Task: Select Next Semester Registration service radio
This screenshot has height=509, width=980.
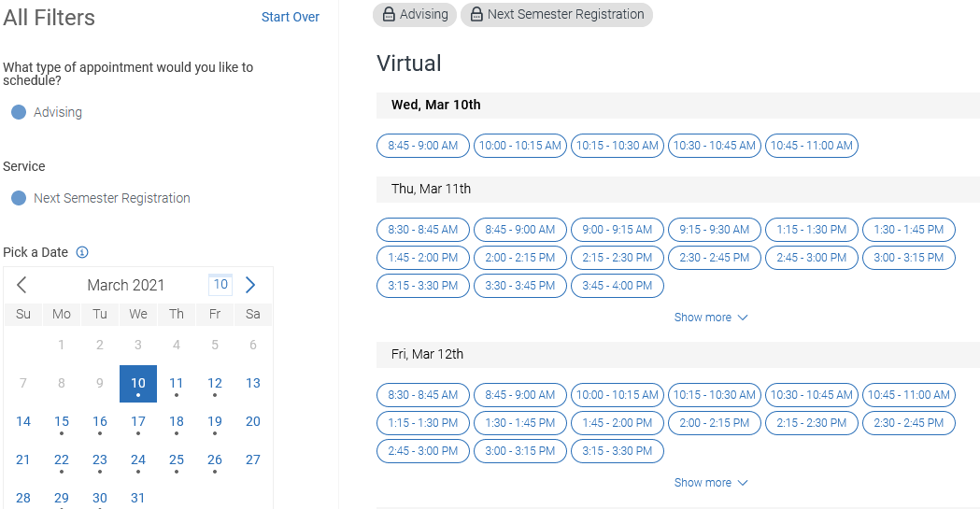Action: point(19,198)
